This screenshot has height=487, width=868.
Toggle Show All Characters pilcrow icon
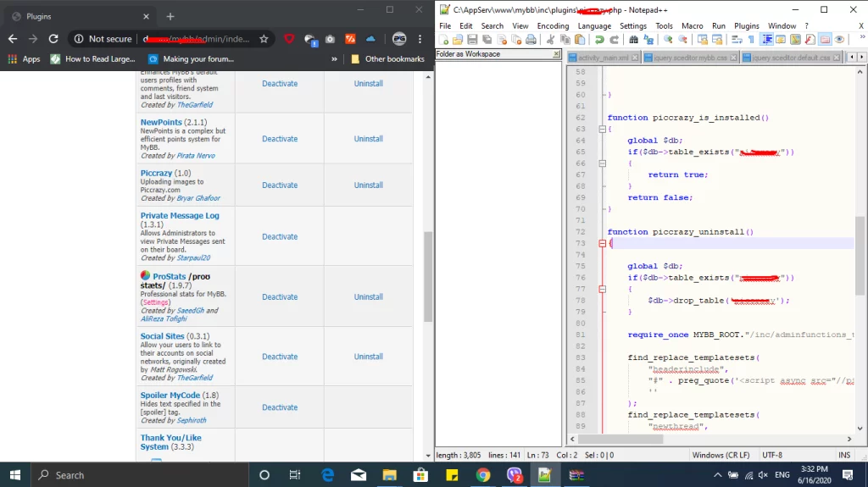[x=751, y=39]
